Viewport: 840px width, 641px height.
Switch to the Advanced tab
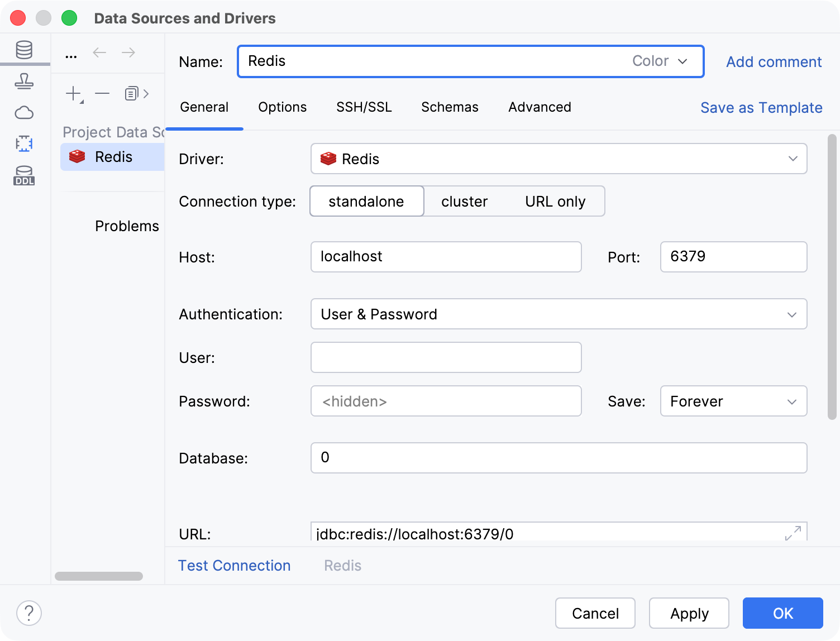[x=540, y=107]
